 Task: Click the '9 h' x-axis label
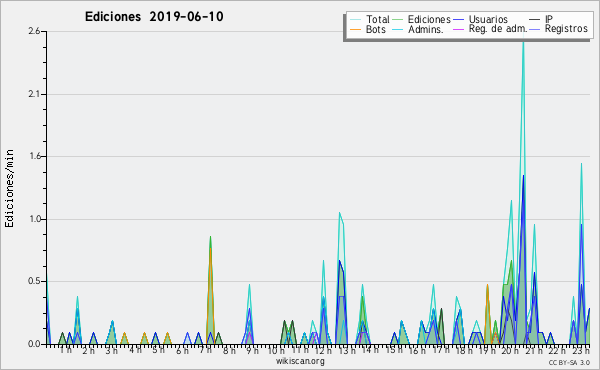coord(252,350)
